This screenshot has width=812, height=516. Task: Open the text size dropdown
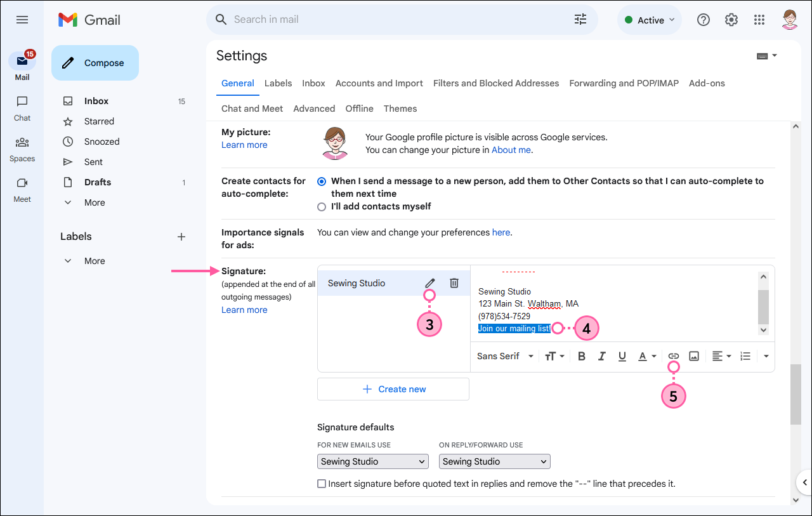[x=554, y=357]
